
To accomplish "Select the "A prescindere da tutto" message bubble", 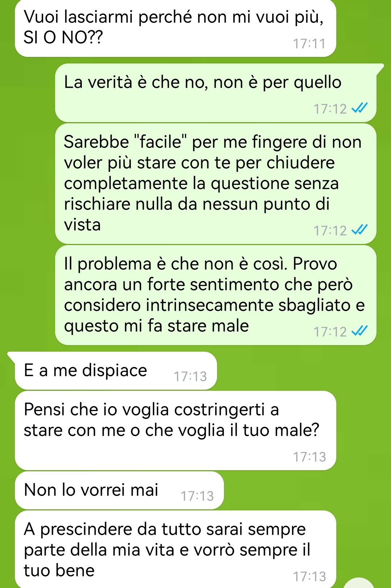I will pos(175,549).
